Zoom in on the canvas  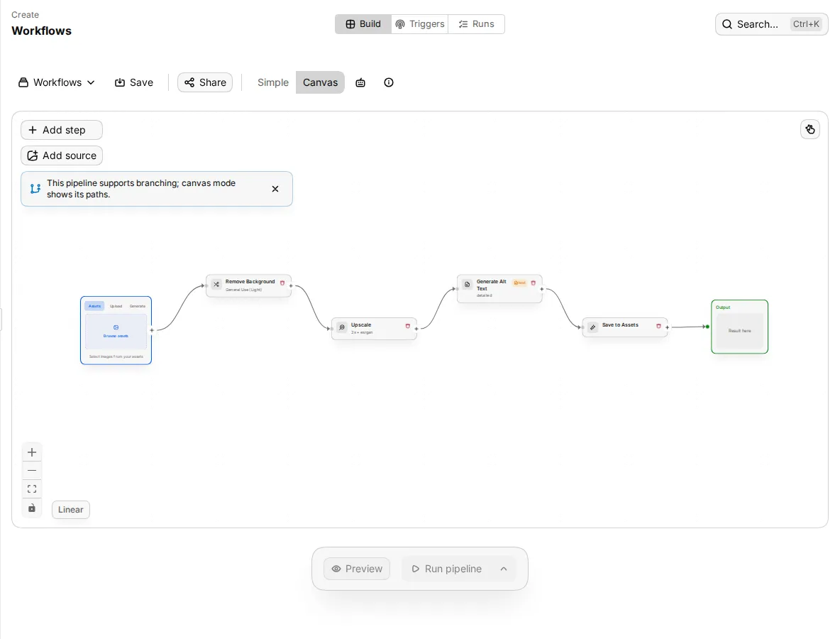[x=32, y=452]
